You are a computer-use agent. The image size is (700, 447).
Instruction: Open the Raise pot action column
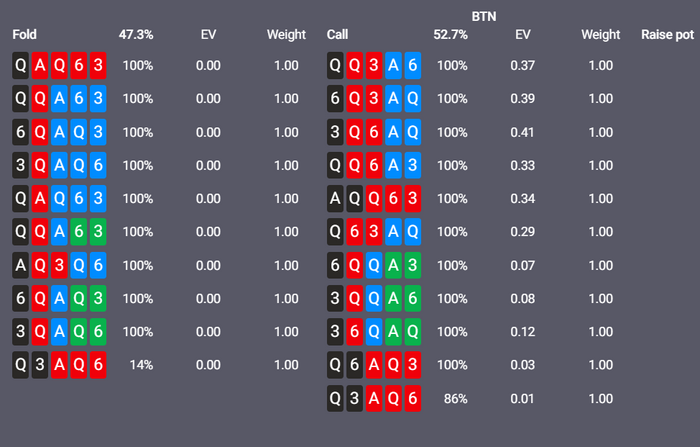click(668, 35)
